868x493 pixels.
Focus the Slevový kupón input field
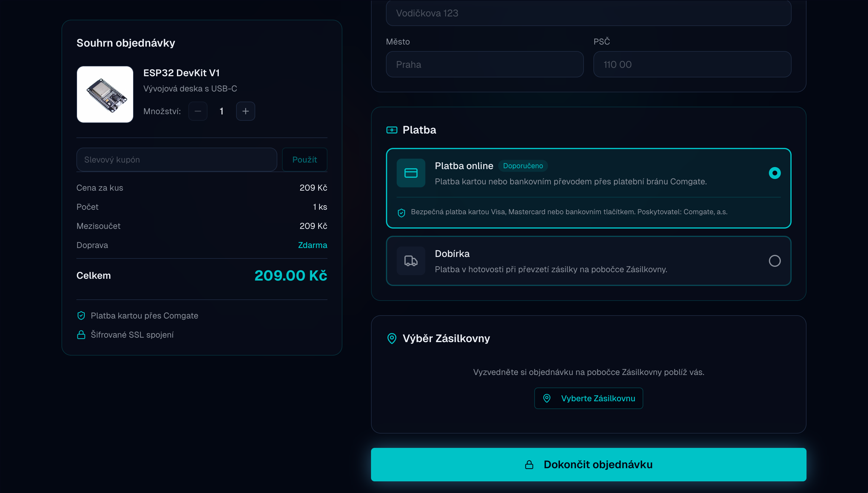[x=177, y=160]
